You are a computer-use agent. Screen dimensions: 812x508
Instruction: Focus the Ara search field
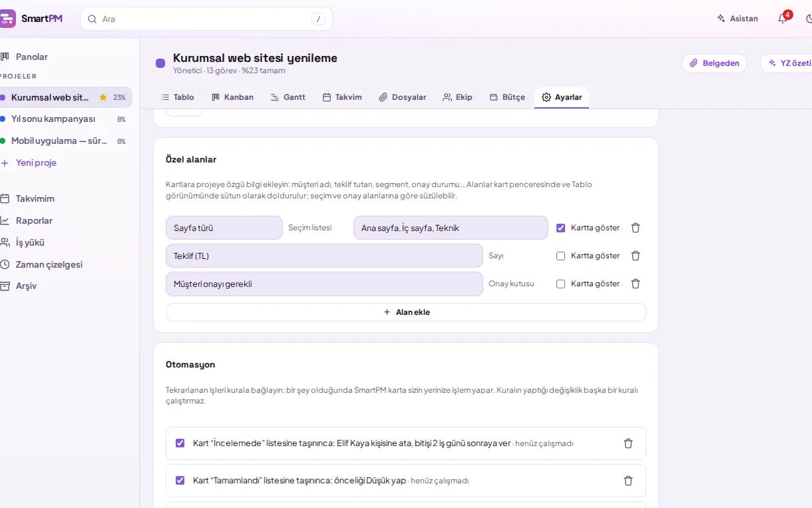coord(206,19)
